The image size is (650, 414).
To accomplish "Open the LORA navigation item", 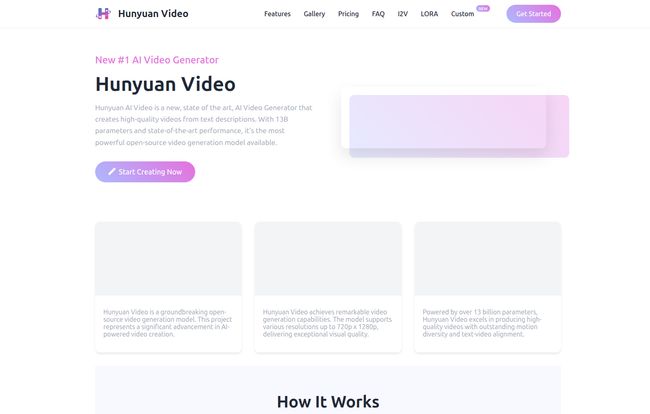I will 429,14.
